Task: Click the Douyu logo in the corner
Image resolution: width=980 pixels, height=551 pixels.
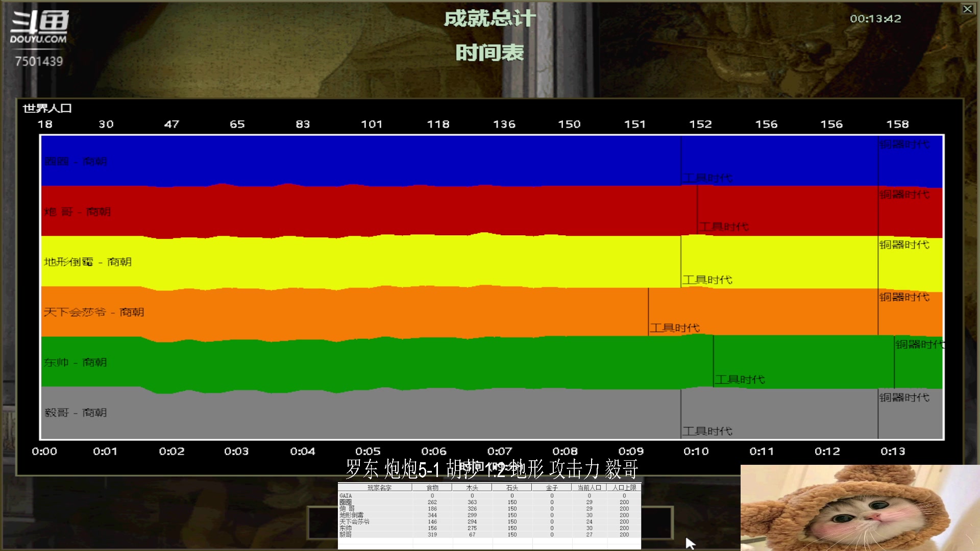Action: (39, 27)
